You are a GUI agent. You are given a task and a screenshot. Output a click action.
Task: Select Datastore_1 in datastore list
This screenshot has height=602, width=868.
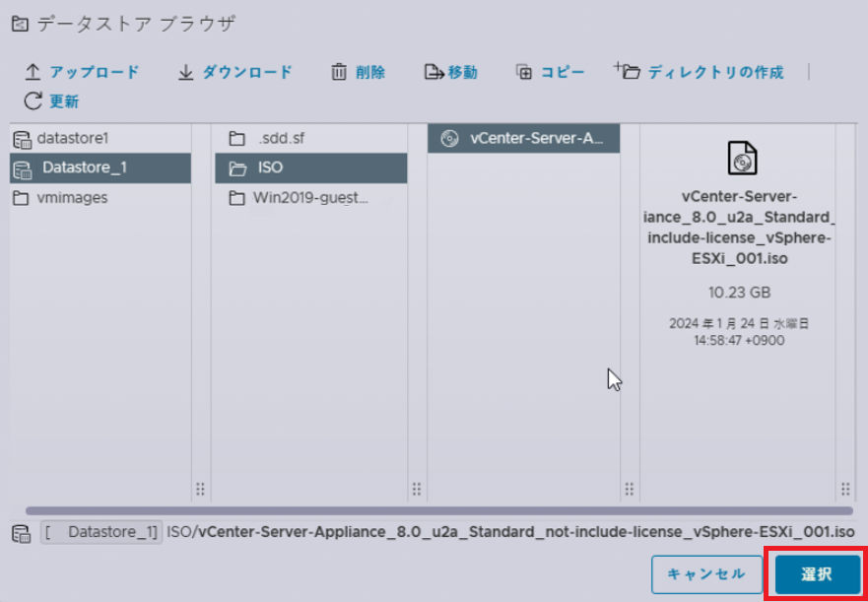coord(100,167)
